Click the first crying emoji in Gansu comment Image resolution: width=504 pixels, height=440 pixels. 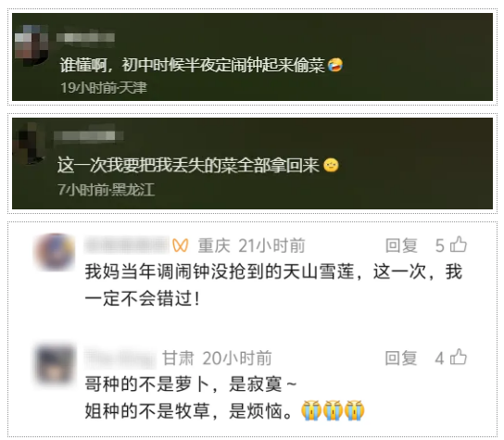[x=311, y=410]
